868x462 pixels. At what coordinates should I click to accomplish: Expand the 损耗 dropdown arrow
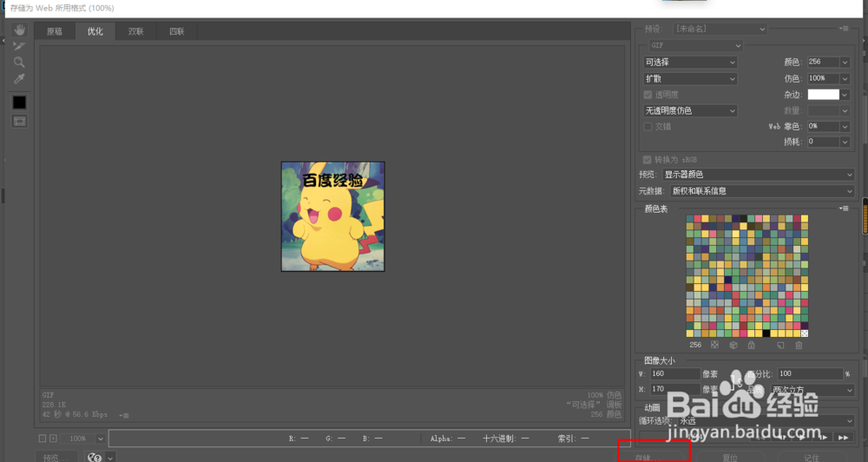coord(845,142)
